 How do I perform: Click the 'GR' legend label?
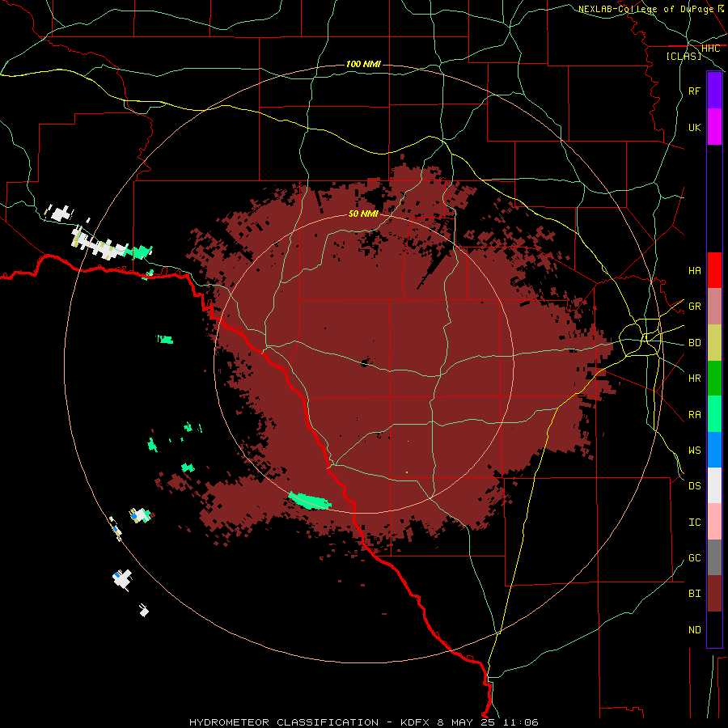pos(695,307)
